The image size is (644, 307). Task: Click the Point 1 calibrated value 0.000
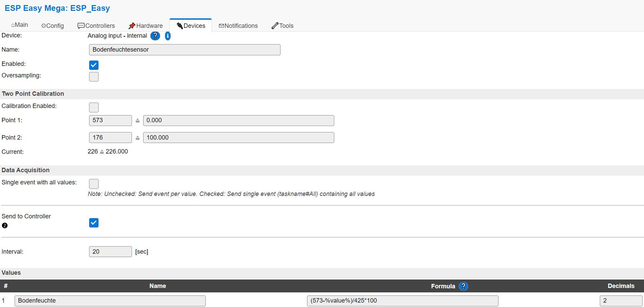(x=239, y=120)
